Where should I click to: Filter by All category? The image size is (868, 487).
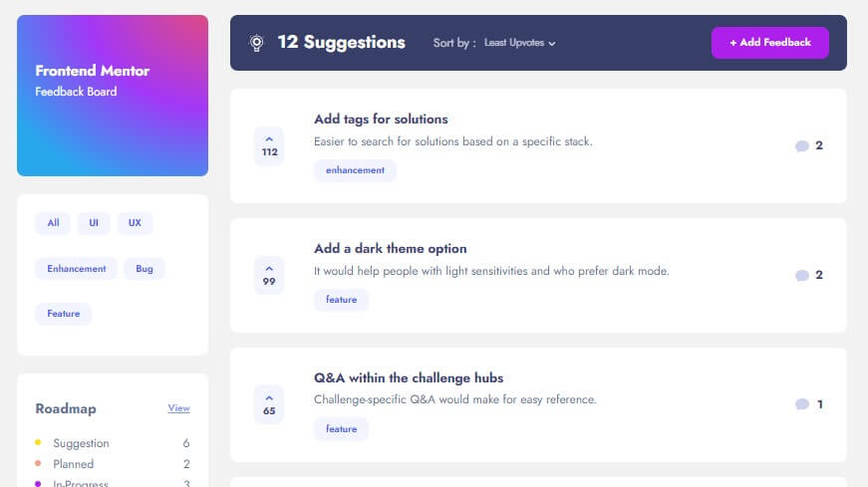[x=53, y=223]
